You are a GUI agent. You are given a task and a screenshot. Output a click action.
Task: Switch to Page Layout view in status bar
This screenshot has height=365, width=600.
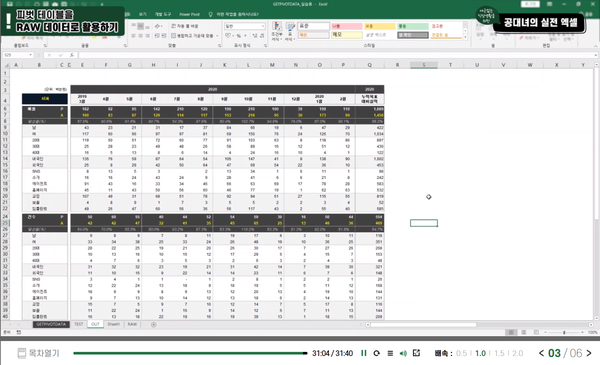523,332
